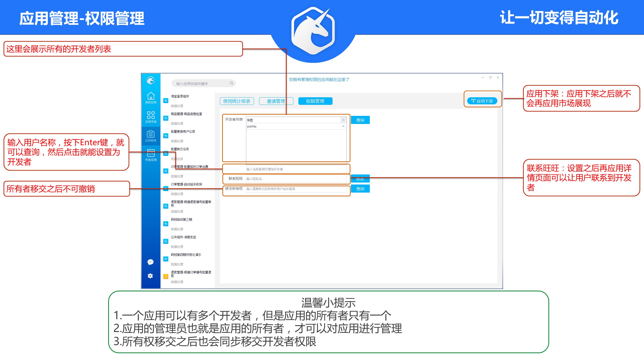Select 淘宝登录组件 in app list

(180, 96)
